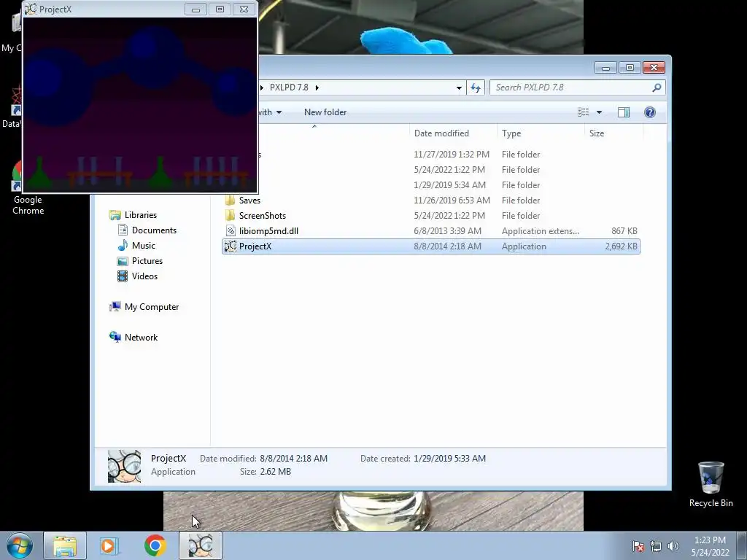
Task: Maximize the ProjectX game window
Action: [220, 9]
